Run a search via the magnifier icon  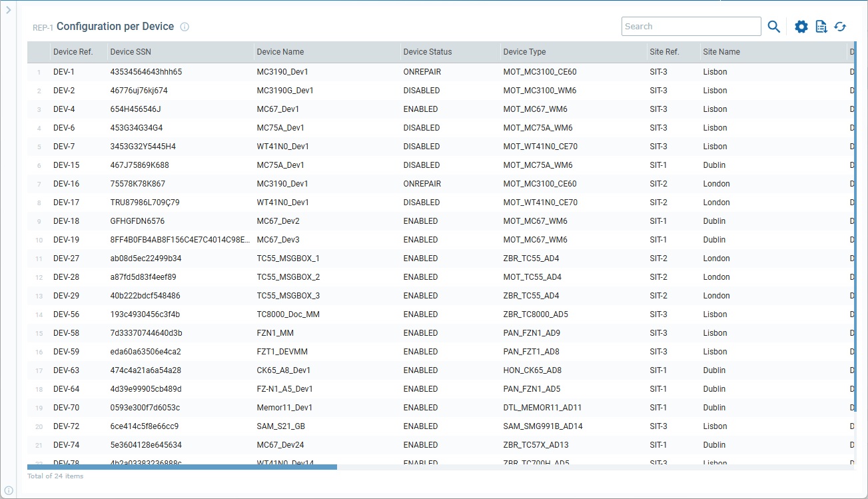(x=773, y=27)
